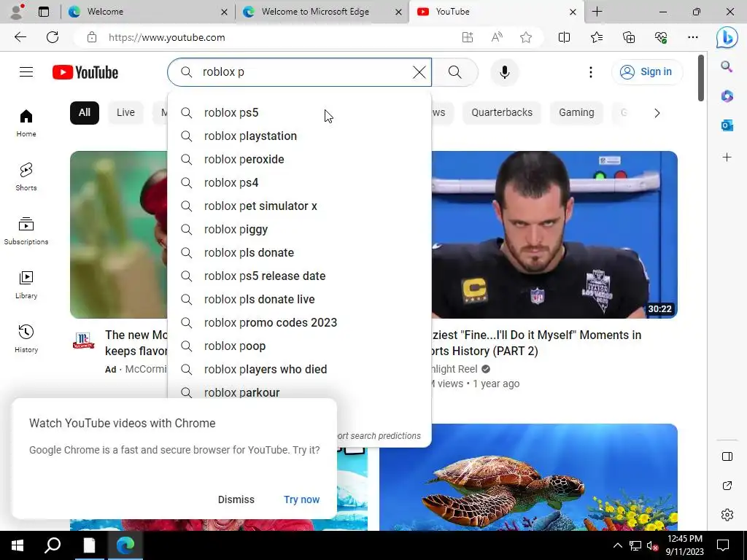Select the Gaming chip
The image size is (747, 560).
(576, 113)
